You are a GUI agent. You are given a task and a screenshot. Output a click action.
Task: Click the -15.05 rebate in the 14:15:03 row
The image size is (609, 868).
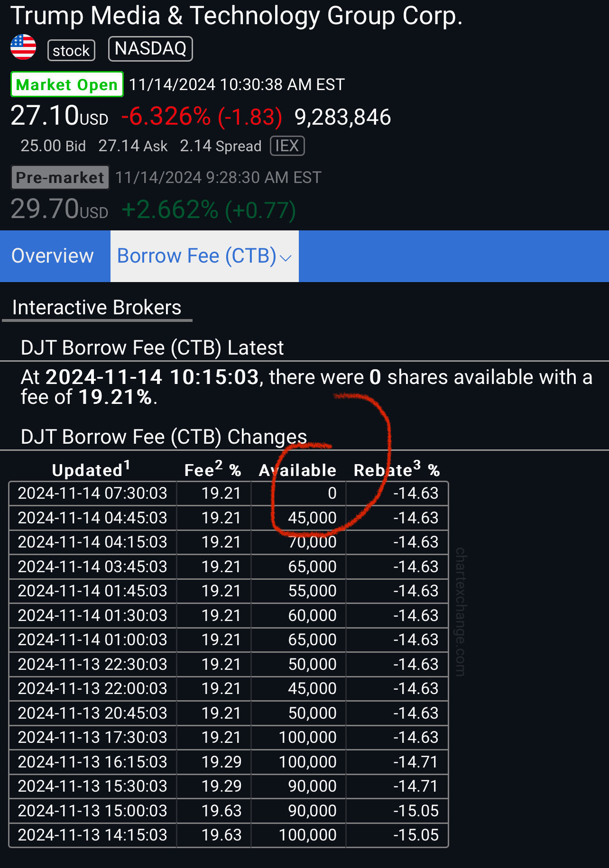point(416,835)
